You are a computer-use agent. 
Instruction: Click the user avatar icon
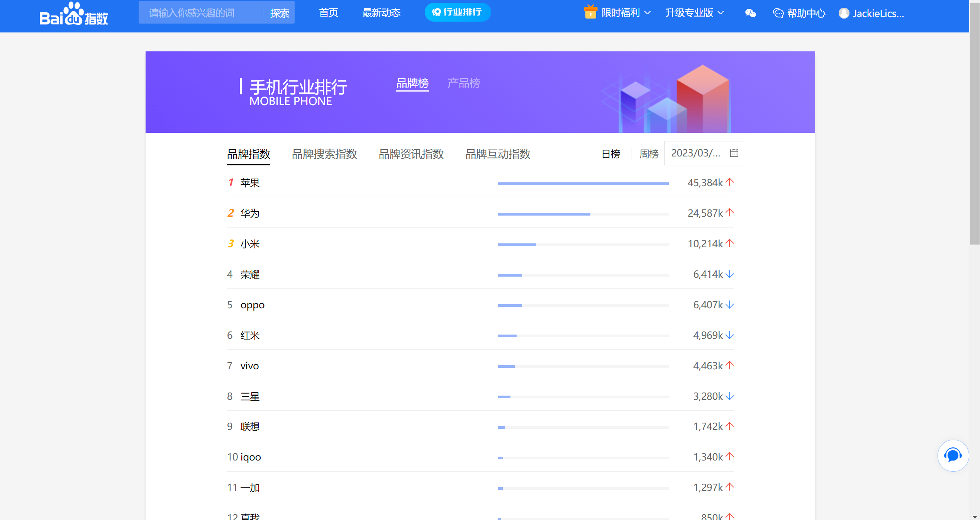844,13
